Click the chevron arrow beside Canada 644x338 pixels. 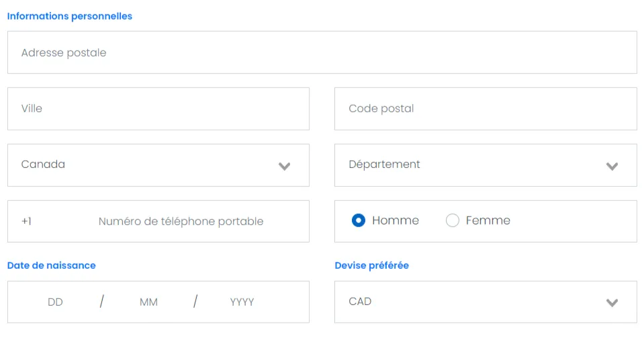[284, 166]
